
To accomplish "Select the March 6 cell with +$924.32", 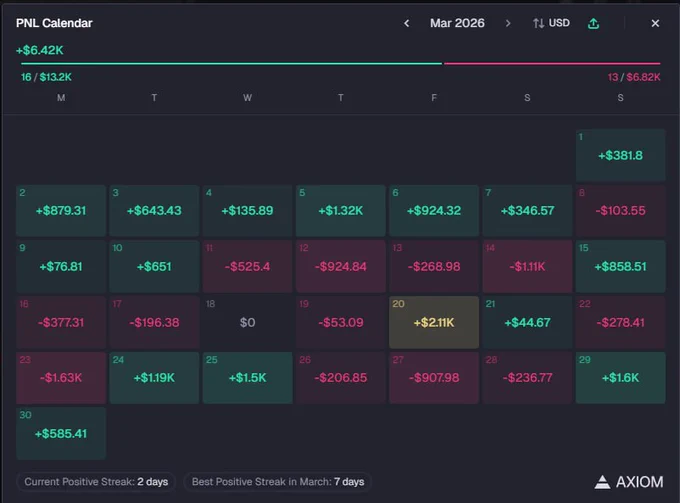I will 434,211.
